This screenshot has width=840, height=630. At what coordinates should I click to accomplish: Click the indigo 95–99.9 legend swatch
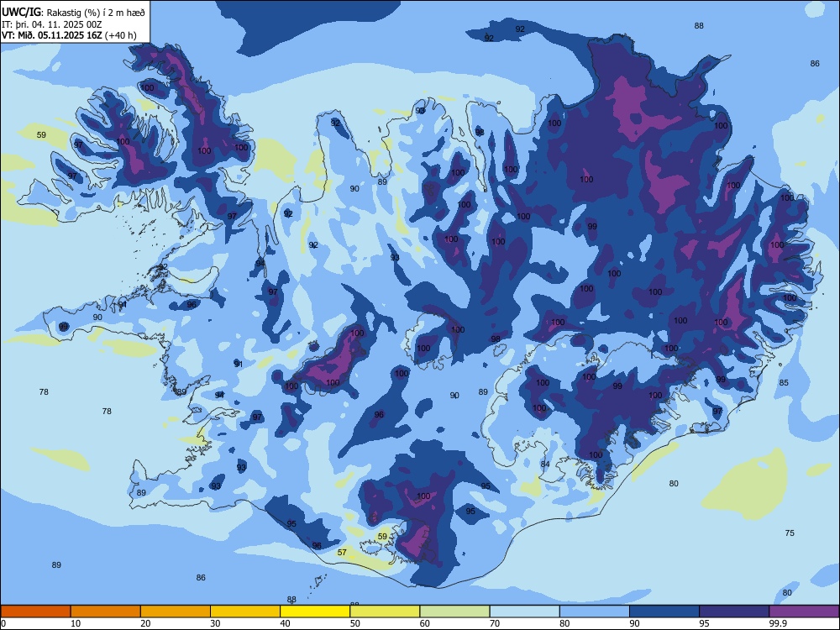[x=734, y=612]
